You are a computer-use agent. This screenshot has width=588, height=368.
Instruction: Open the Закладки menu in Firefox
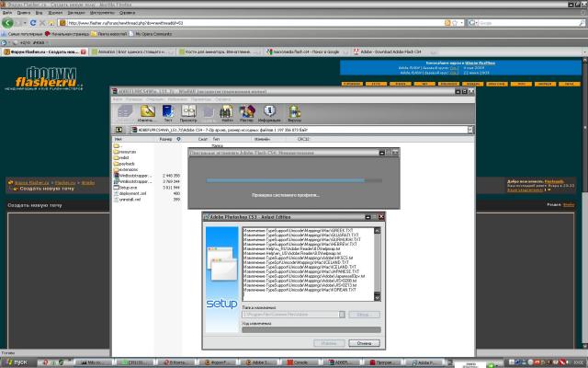[x=76, y=13]
